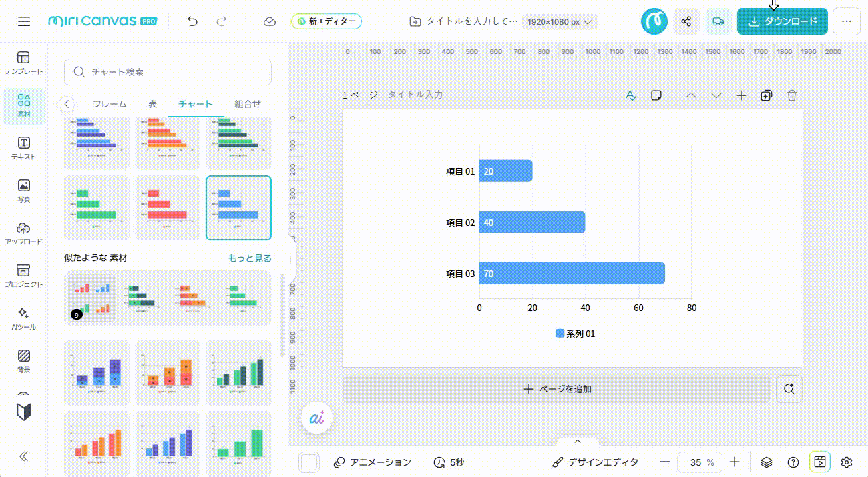Click the cloud save status icon
The height and width of the screenshot is (477, 868).
click(269, 21)
